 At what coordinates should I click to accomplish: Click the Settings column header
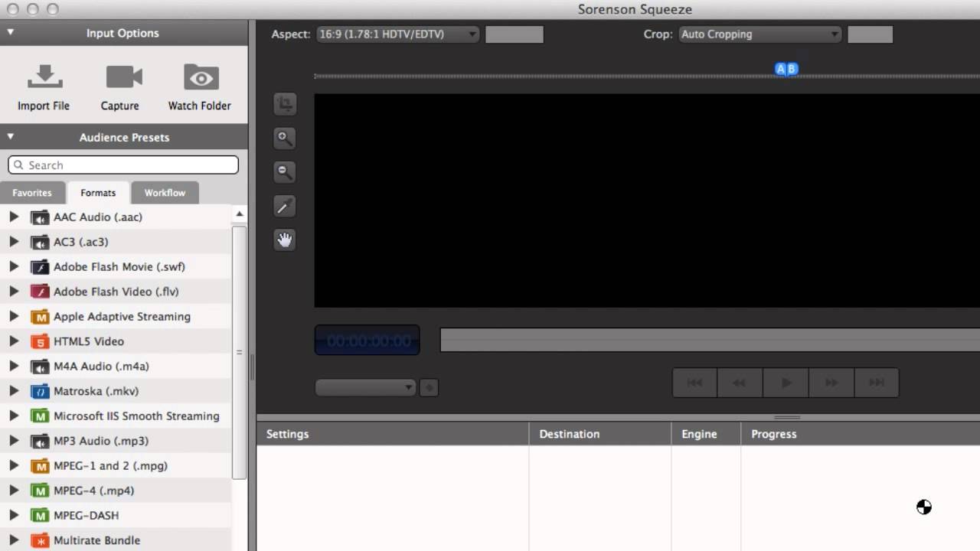pos(393,434)
